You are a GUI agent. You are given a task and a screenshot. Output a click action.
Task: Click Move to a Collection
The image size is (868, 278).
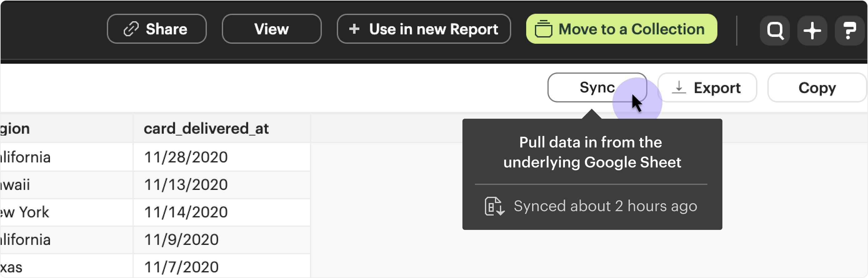(631, 29)
